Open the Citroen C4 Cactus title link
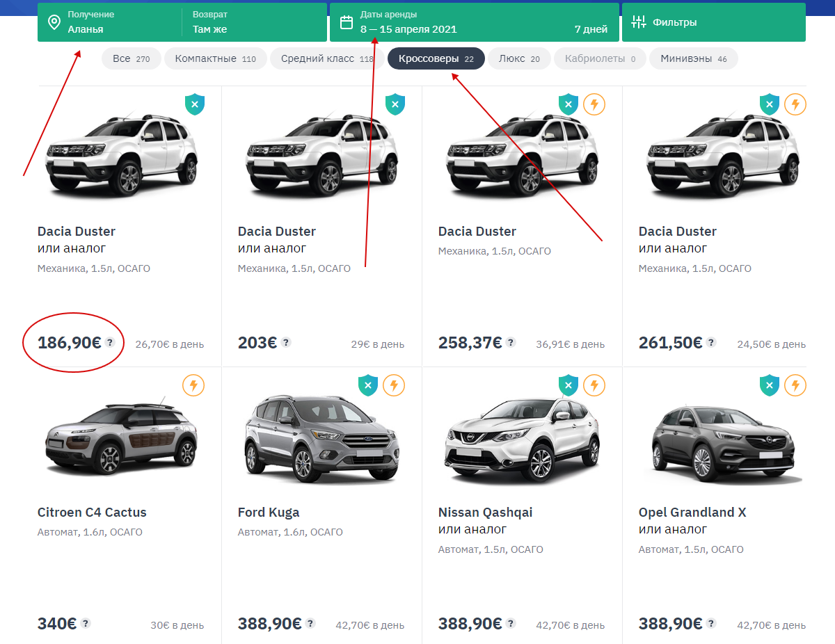835x644 pixels. click(x=92, y=513)
